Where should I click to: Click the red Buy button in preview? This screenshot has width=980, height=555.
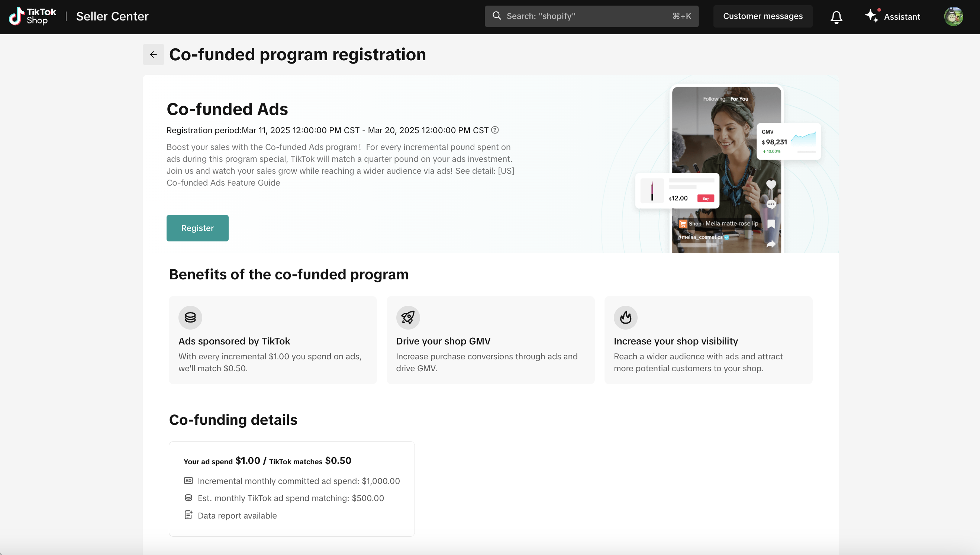[x=705, y=198]
